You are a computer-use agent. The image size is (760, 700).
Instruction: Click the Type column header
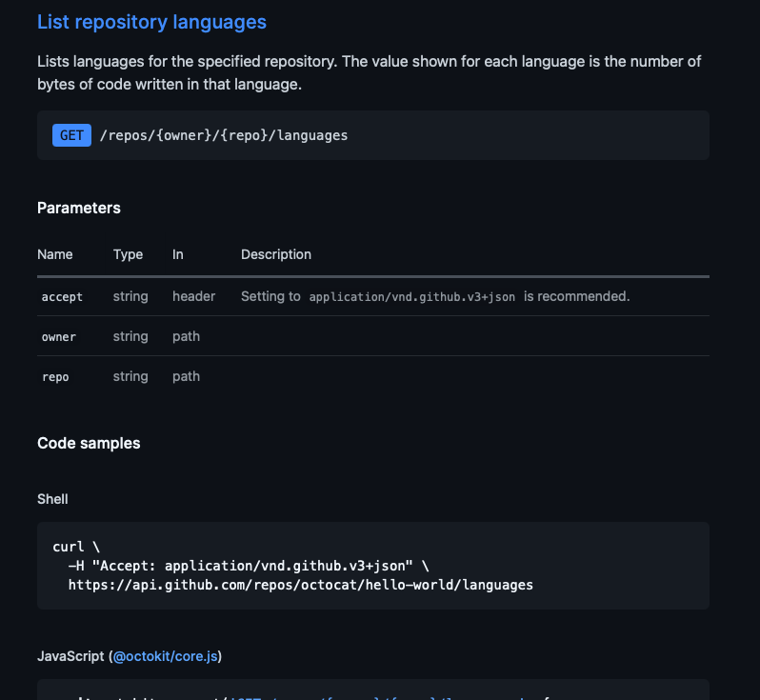click(128, 254)
